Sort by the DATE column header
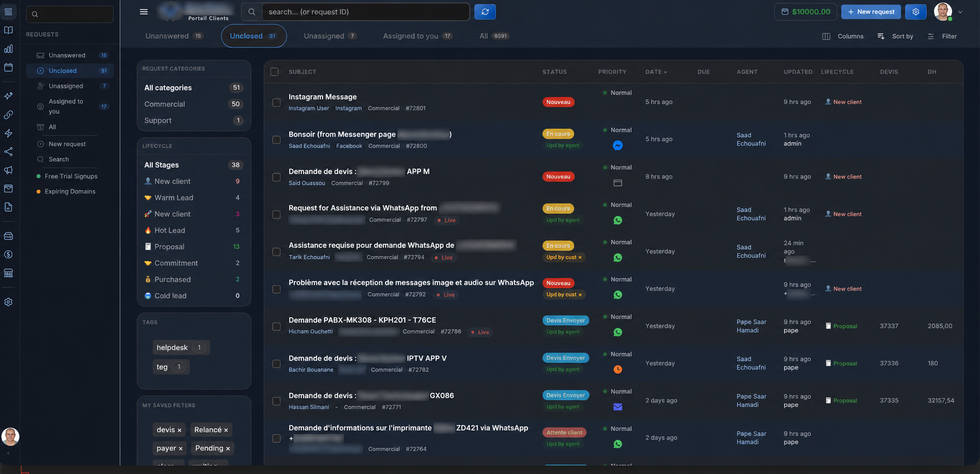The image size is (980, 474). [656, 72]
